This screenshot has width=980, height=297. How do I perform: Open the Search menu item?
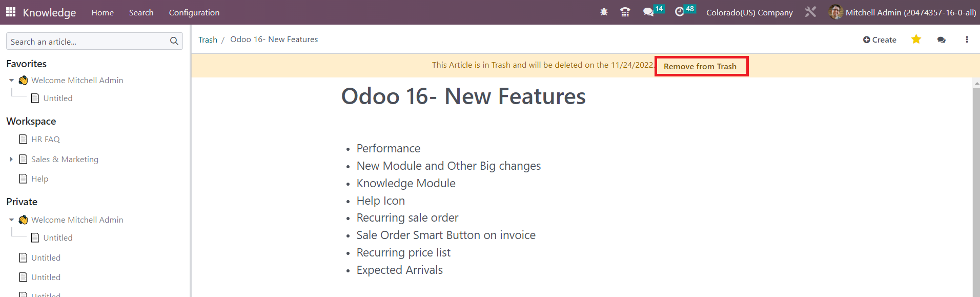[141, 12]
